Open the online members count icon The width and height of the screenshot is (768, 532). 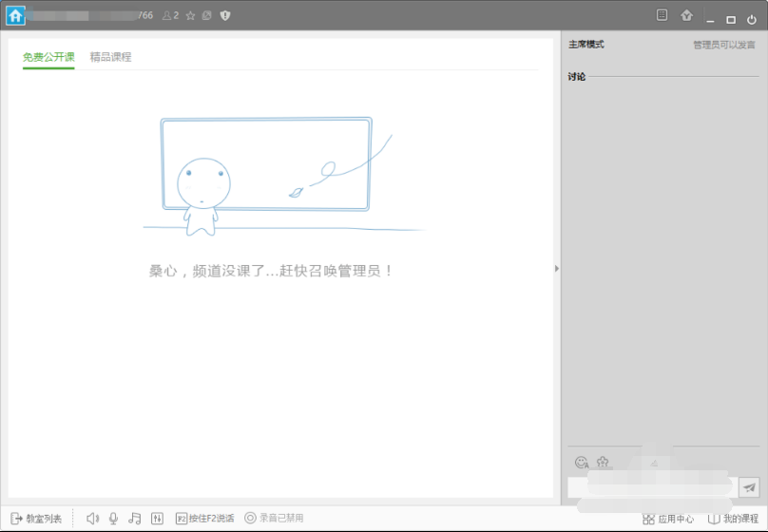click(x=170, y=16)
